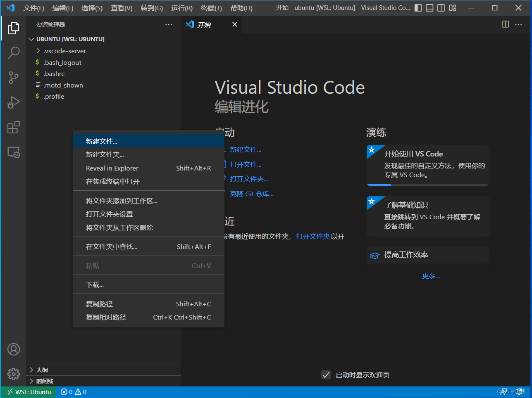Open .profile file
Viewport: 532px width, 398px height.
point(103,96)
